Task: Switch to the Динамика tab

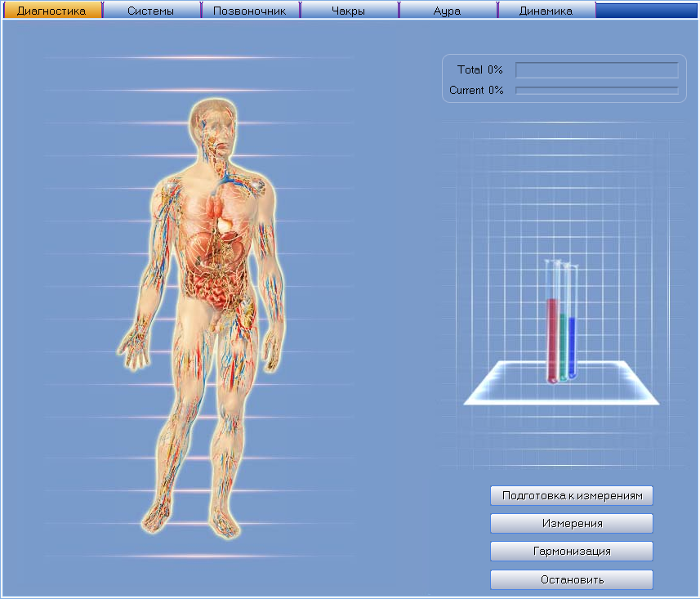Action: coord(546,11)
